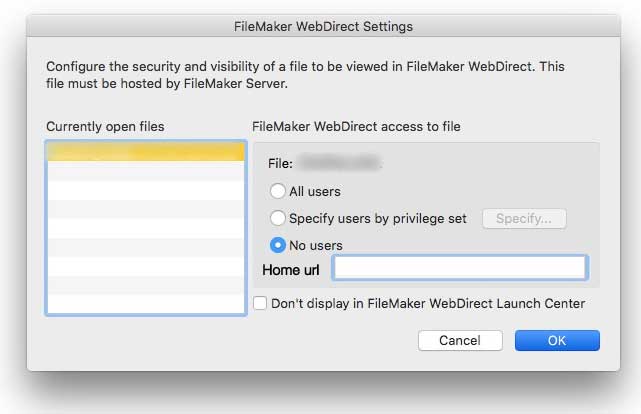Click the FileMaker WebDirect access to file heading
Screen dimensions: 641x414
356,126
